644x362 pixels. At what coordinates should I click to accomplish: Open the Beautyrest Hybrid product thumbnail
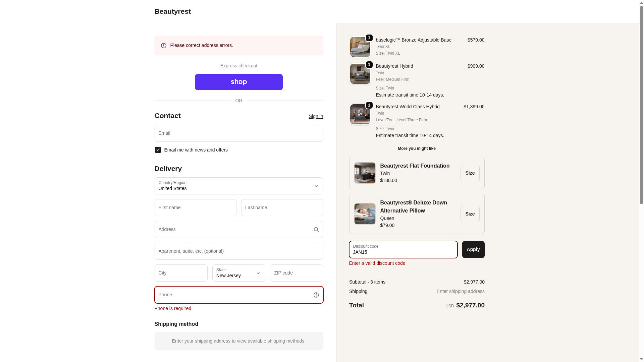[x=360, y=74]
